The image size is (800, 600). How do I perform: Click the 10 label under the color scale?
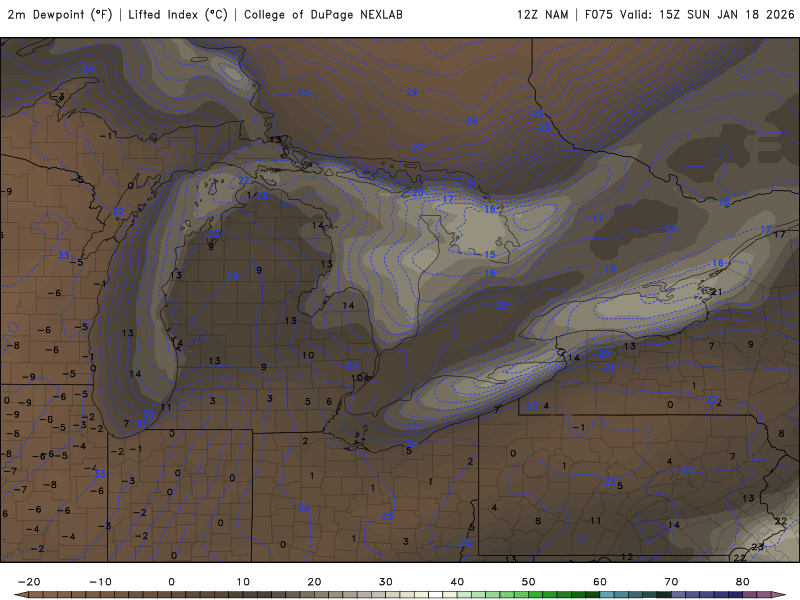(x=243, y=582)
